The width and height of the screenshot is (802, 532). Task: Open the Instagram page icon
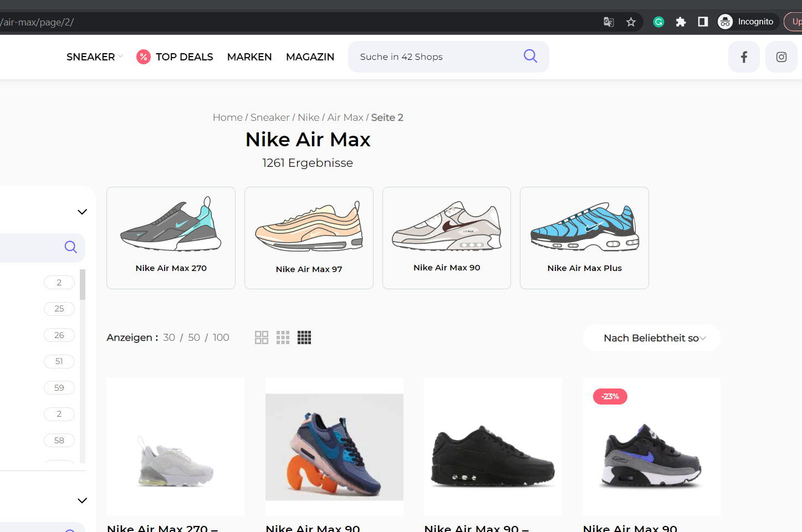click(x=781, y=57)
